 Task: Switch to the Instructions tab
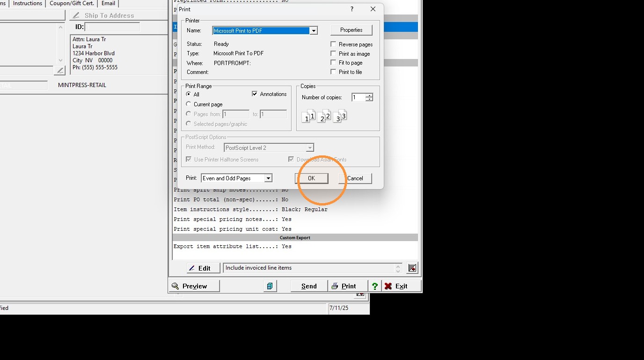[27, 3]
